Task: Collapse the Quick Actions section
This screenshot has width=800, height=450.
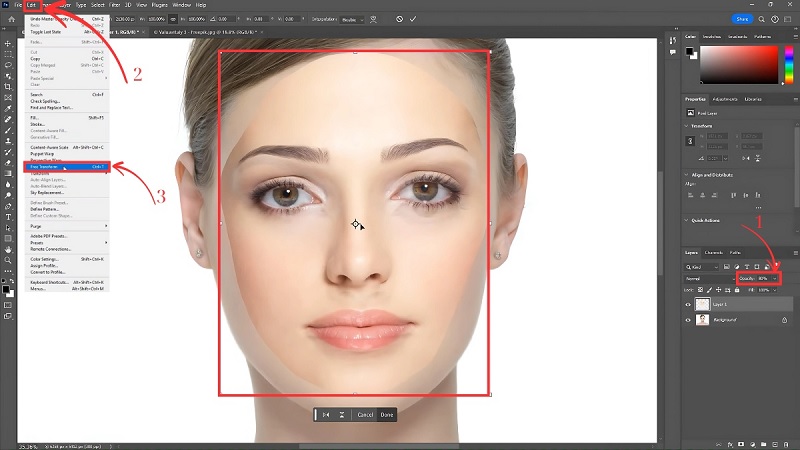Action: pyautogui.click(x=686, y=220)
